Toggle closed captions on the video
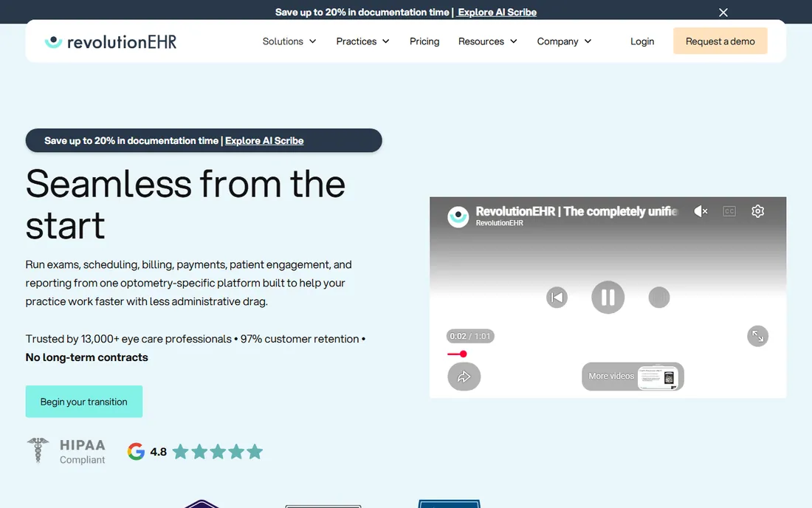The image size is (812, 508). tap(729, 211)
